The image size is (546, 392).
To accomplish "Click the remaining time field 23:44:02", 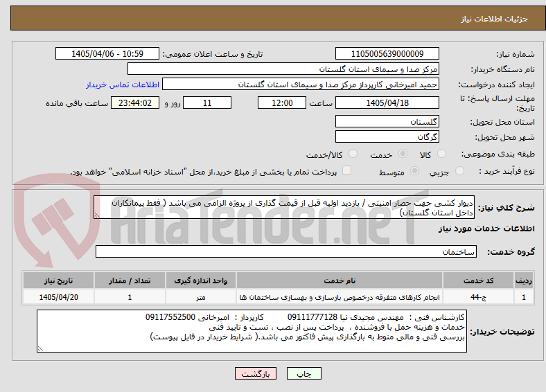I will [x=135, y=103].
